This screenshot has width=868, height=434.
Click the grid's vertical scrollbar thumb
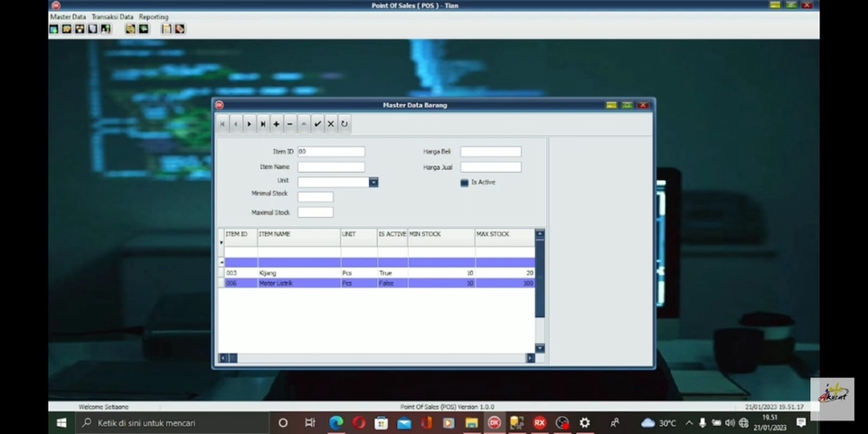[x=540, y=278]
